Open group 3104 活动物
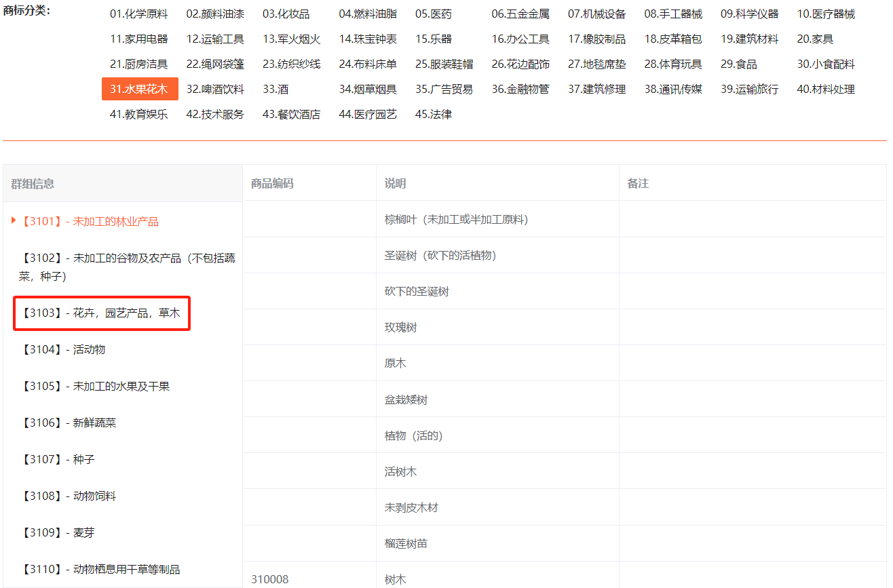Image resolution: width=893 pixels, height=588 pixels. pos(64,349)
